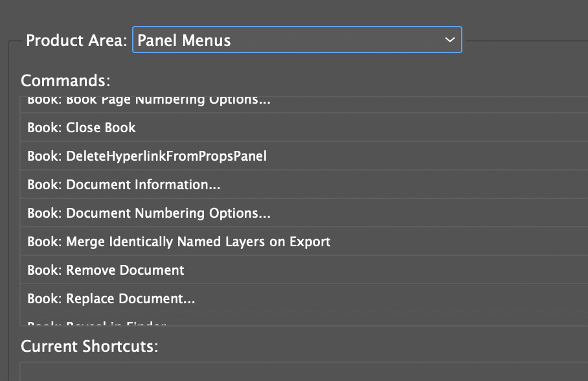Pick the command for replacing a book document

(111, 299)
